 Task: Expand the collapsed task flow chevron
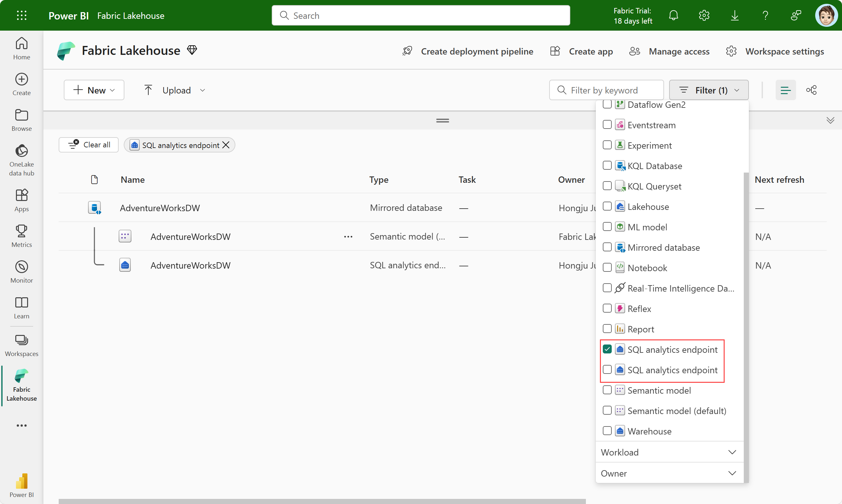pyautogui.click(x=831, y=120)
